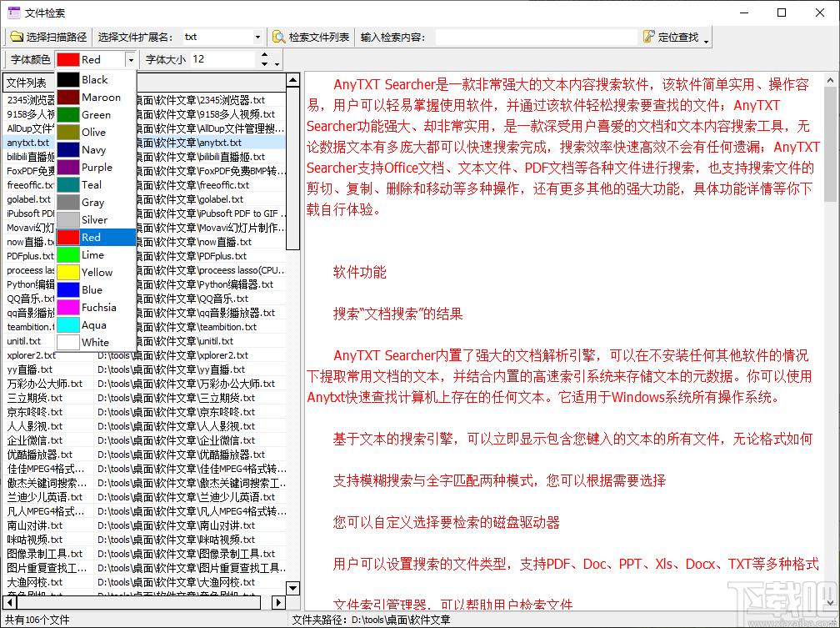Click the highlighted anytxt.txt path cell
The width and height of the screenshot is (840, 628).
tap(211, 143)
